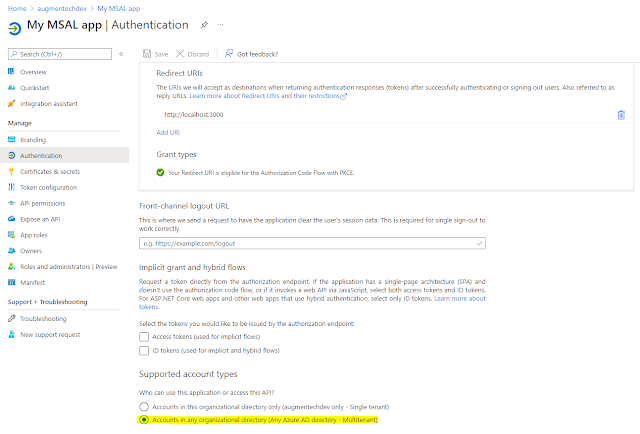Click the Add URI link
Image resolution: width=640 pixels, height=434 pixels.
point(168,133)
